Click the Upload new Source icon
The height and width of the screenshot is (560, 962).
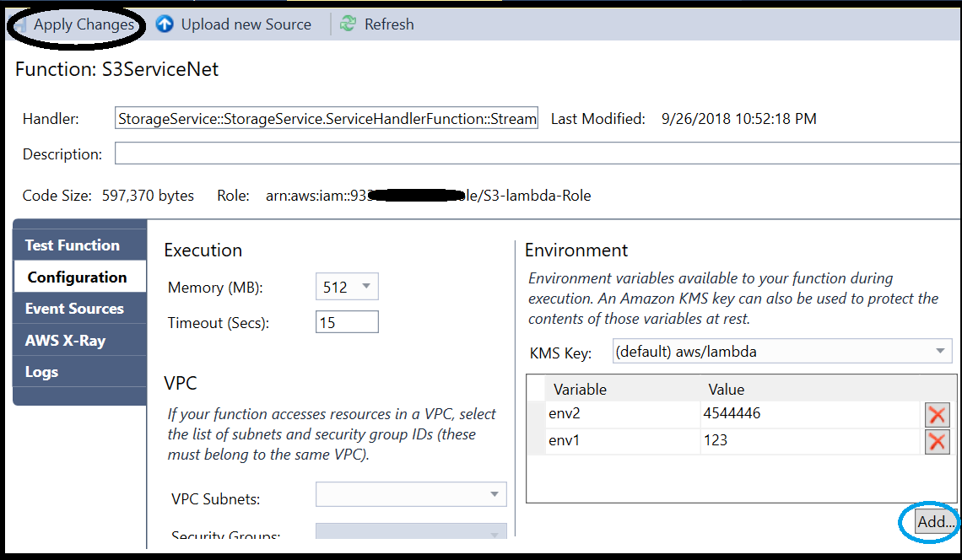tap(165, 24)
